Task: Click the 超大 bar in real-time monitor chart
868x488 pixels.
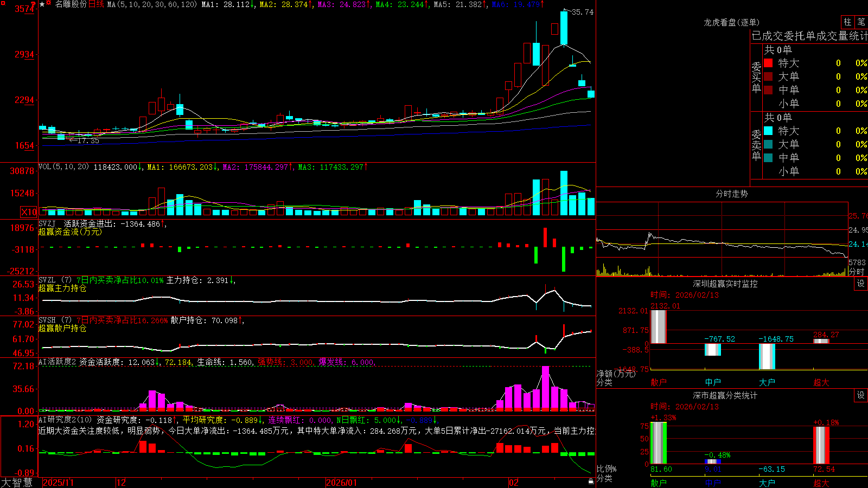Action: (x=821, y=341)
